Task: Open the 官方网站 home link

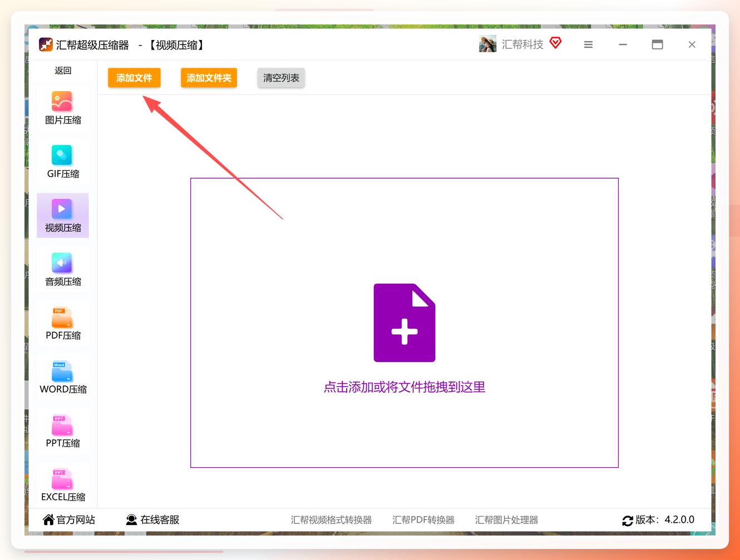Action: click(x=69, y=519)
